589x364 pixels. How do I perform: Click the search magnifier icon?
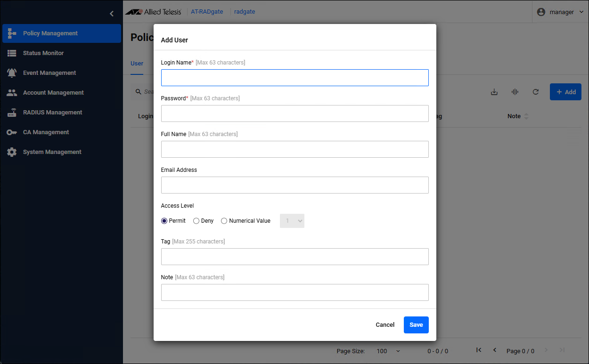click(x=139, y=91)
